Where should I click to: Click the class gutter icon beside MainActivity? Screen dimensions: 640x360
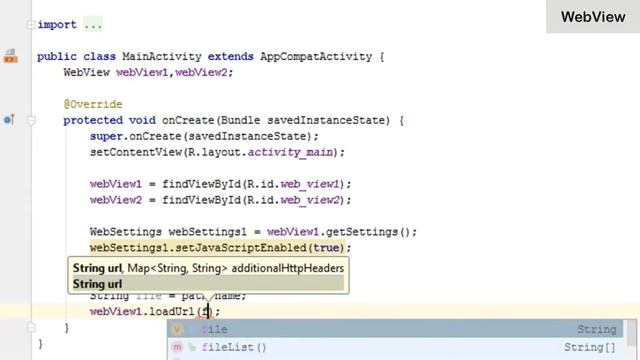pos(11,56)
